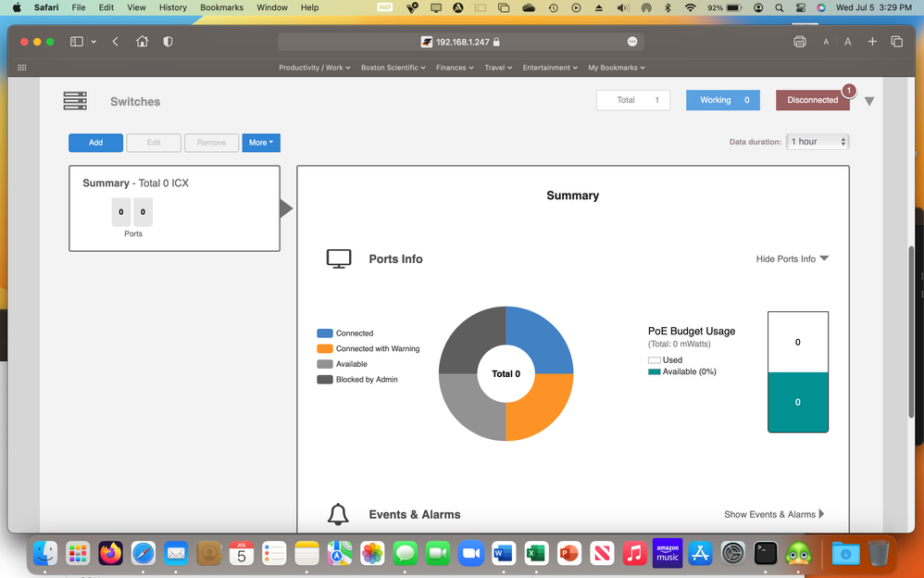The image size is (924, 578).
Task: Toggle Show Events & Alarms section
Action: pos(774,514)
